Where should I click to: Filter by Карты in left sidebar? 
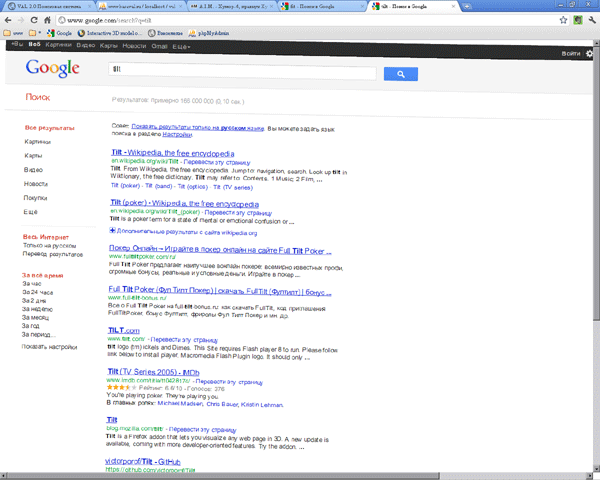coord(33,156)
